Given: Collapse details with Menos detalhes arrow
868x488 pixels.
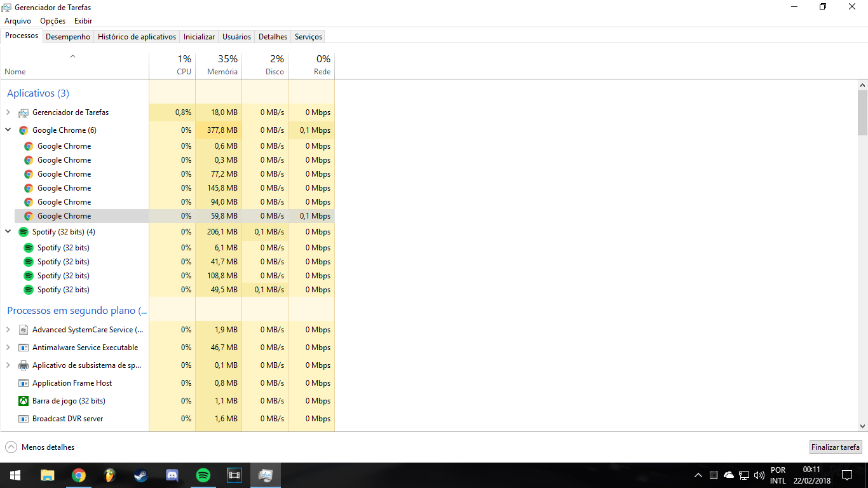Looking at the screenshot, I should [x=11, y=447].
